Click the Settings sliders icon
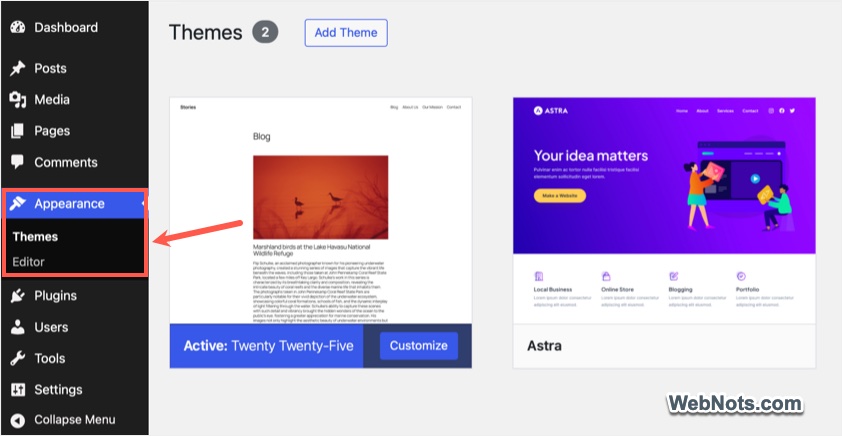The image size is (842, 436). pyautogui.click(x=18, y=389)
